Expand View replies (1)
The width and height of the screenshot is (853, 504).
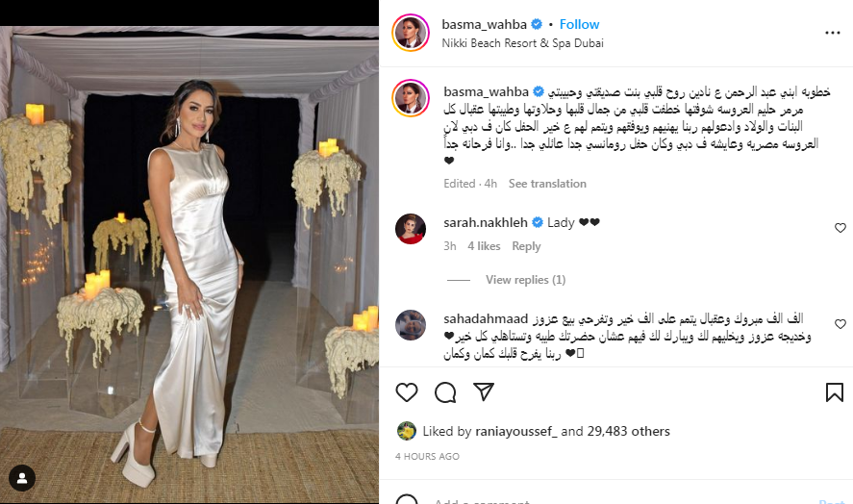(x=525, y=280)
